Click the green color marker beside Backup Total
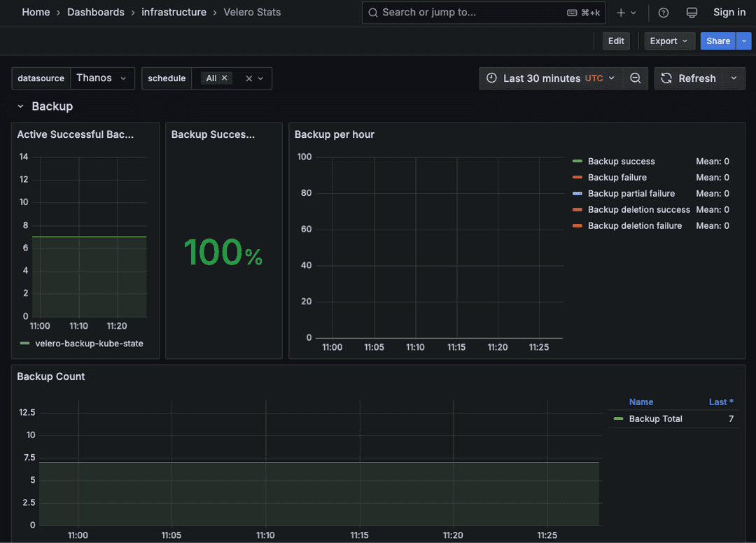The image size is (756, 543). (617, 418)
